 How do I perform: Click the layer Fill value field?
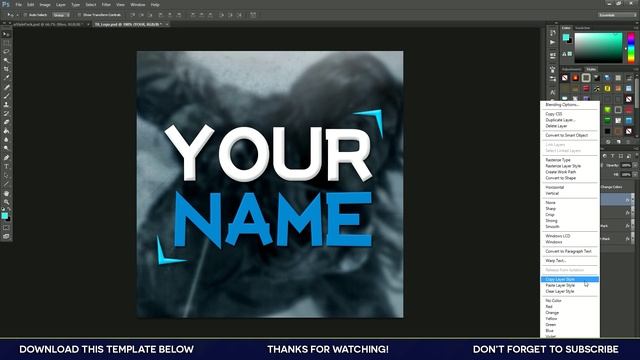[626, 174]
